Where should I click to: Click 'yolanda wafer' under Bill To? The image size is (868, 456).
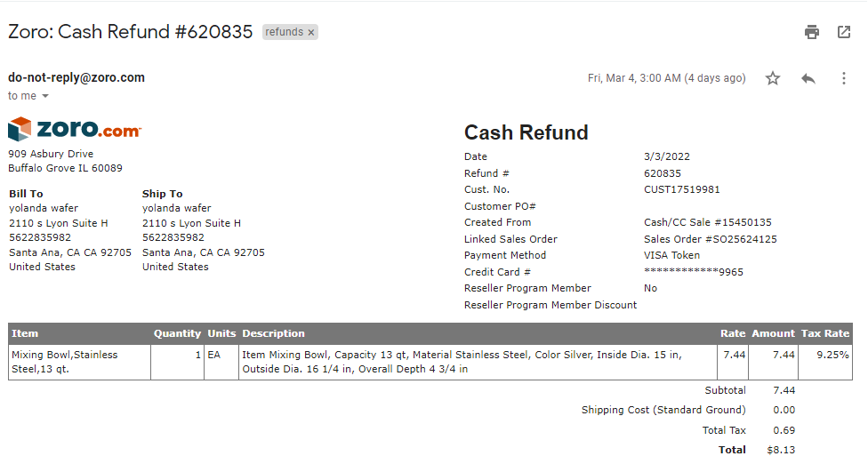pos(44,208)
